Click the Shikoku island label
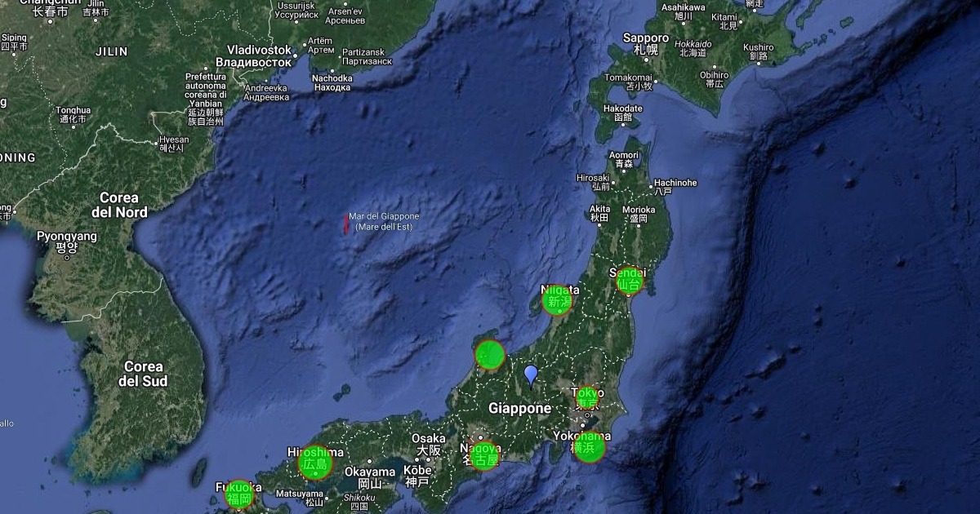Image resolution: width=980 pixels, height=514 pixels. [x=359, y=502]
